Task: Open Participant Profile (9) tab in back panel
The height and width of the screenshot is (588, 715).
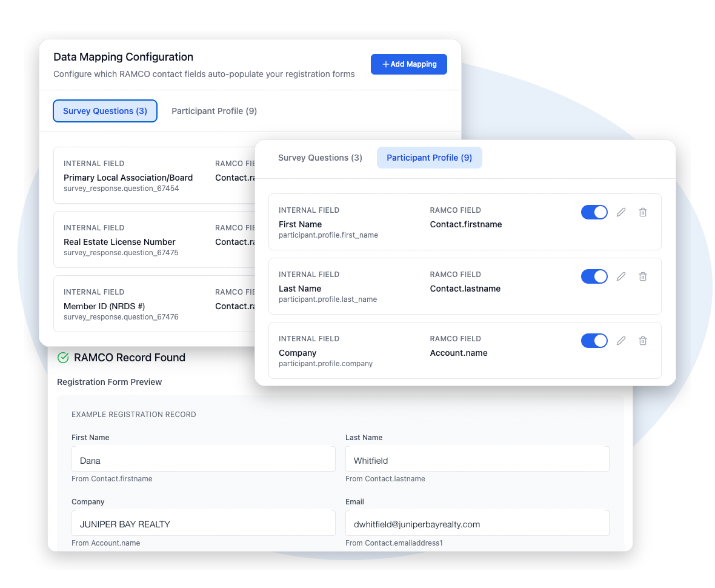Action: (x=215, y=111)
